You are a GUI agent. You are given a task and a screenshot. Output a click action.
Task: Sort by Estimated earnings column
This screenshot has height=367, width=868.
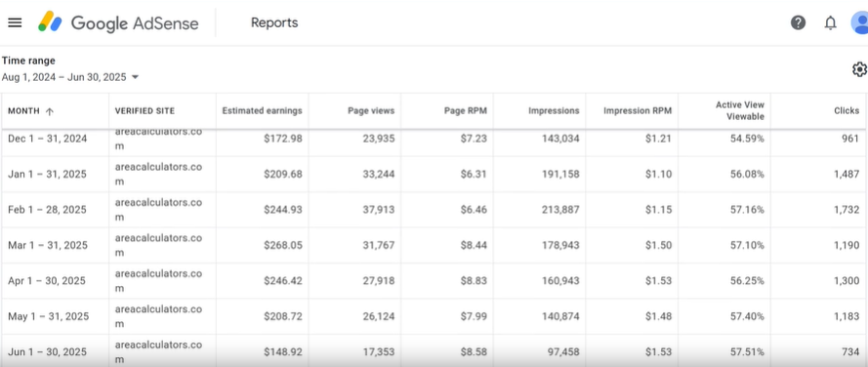262,110
